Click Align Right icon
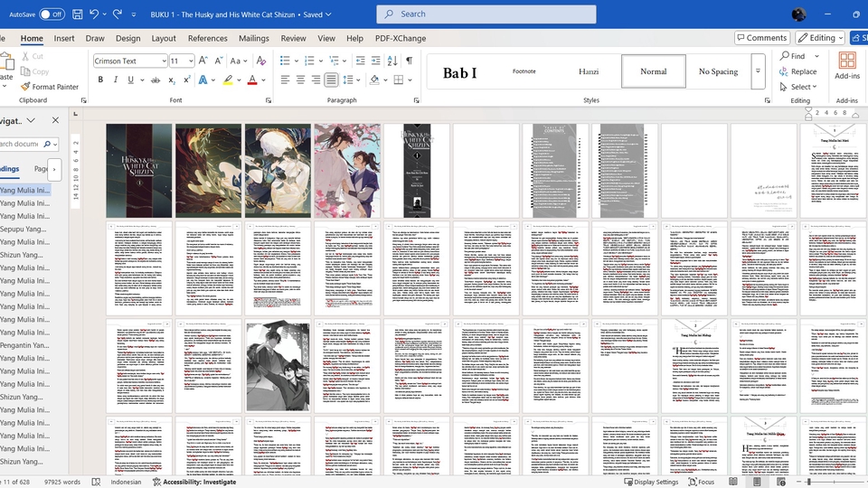The image size is (868, 488). (x=316, y=80)
